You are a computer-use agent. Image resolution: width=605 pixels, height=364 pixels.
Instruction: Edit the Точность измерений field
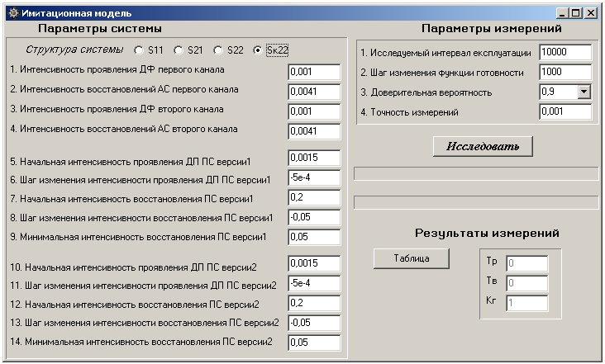565,111
